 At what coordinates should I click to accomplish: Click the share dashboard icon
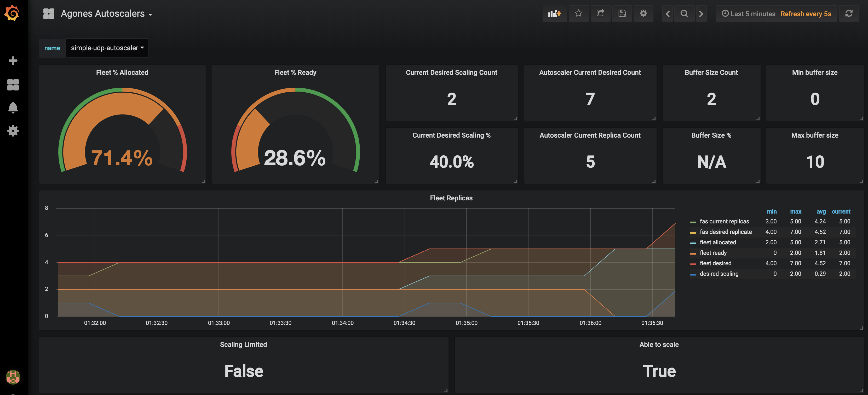click(x=600, y=13)
